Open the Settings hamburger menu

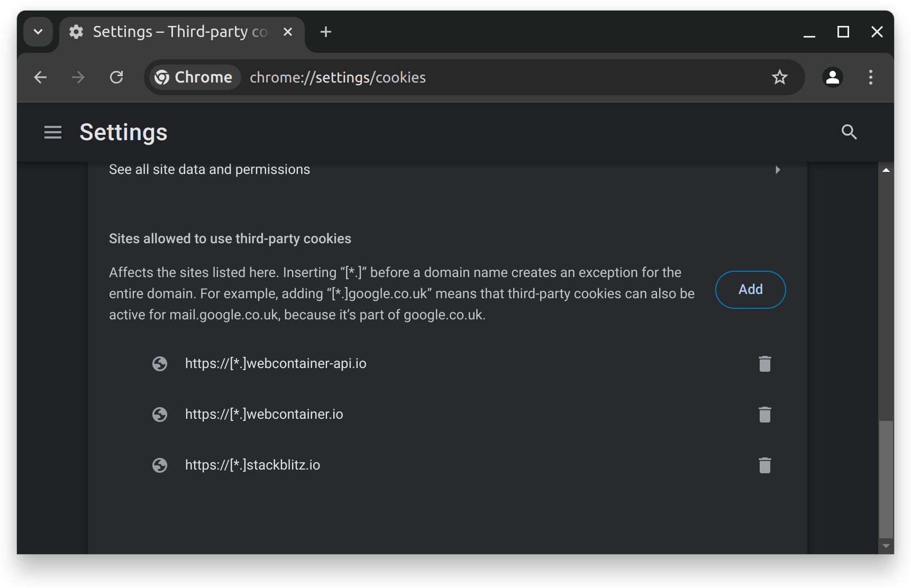[53, 132]
